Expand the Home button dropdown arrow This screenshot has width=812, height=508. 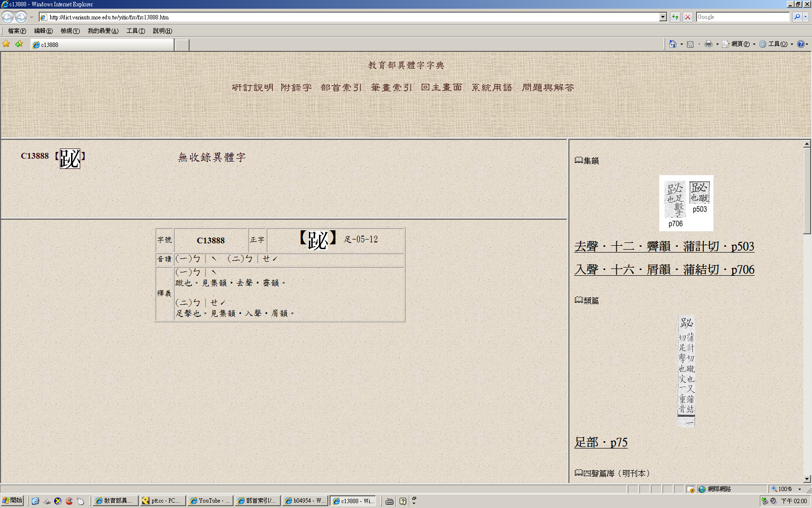pos(681,44)
